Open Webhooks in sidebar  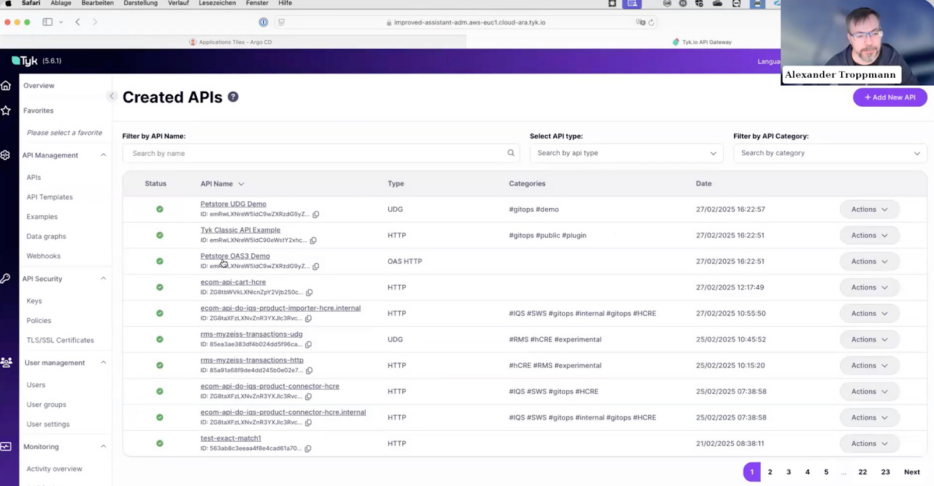(43, 256)
